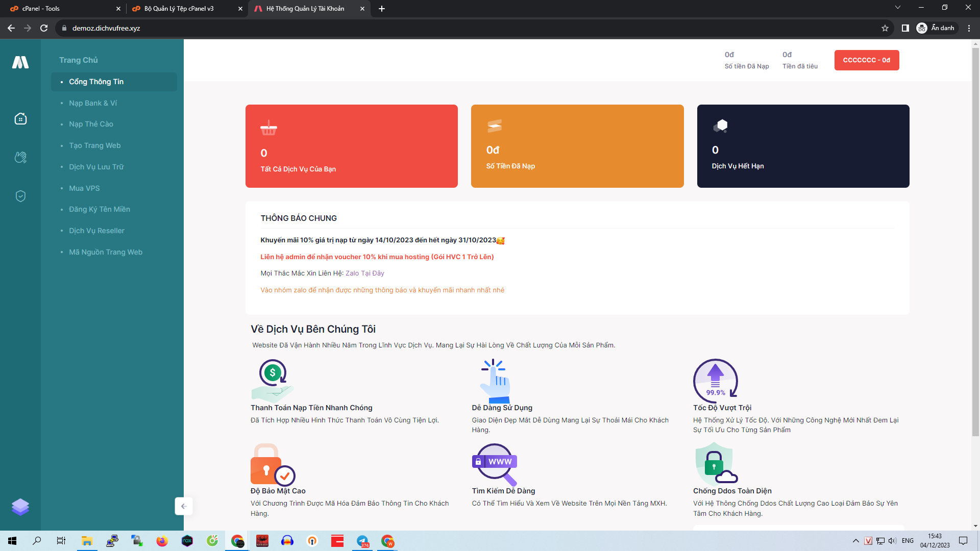Image resolution: width=980 pixels, height=551 pixels.
Task: Launch Telegram from the taskbar
Action: point(363,541)
